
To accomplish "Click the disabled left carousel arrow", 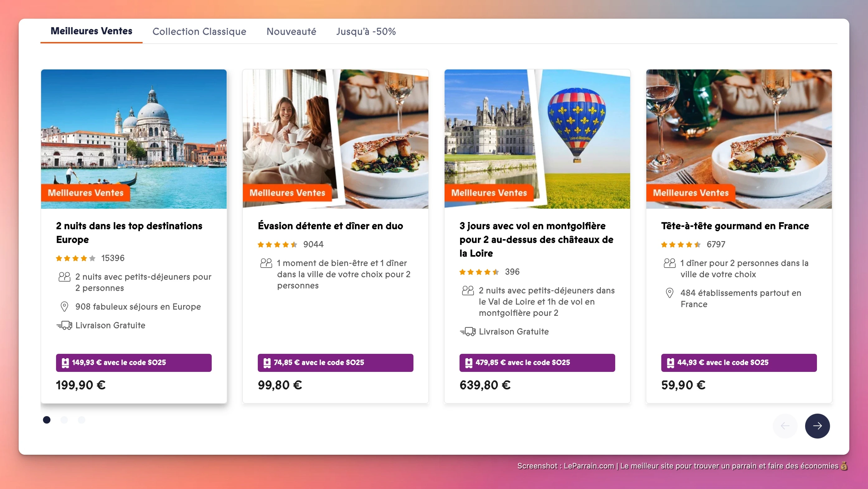I will point(785,426).
